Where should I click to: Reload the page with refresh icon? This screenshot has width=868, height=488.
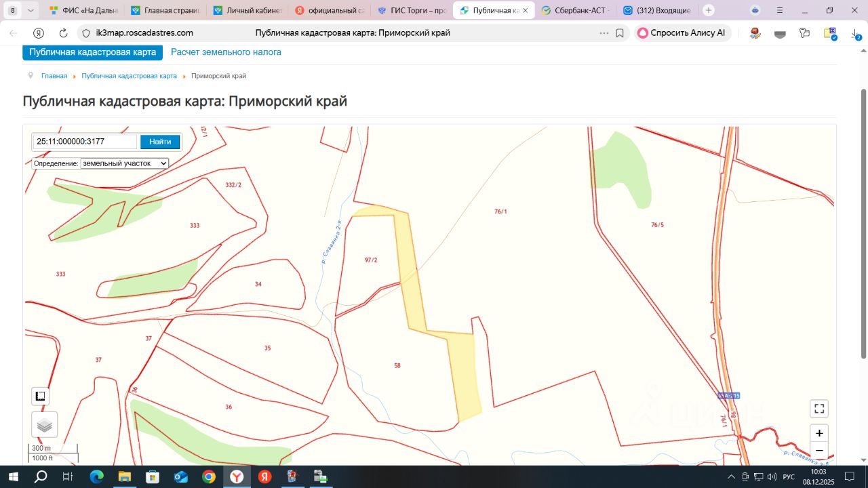(x=63, y=33)
